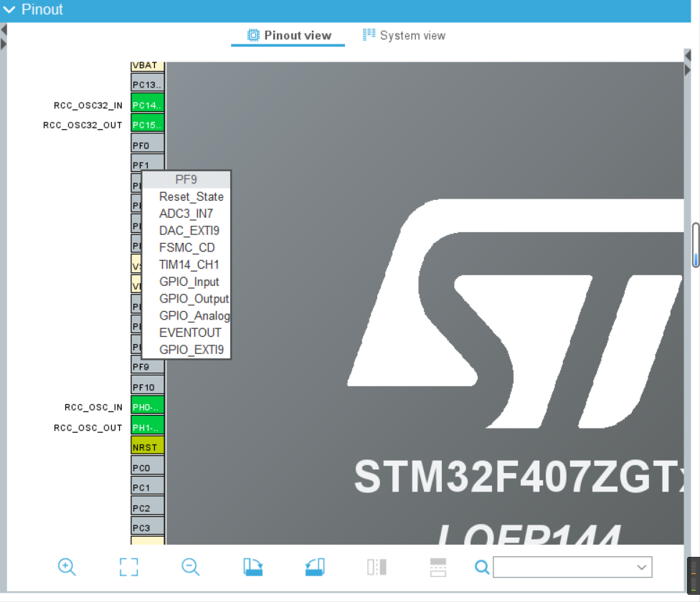Click the left panel expand arrow

pyautogui.click(x=4, y=44)
